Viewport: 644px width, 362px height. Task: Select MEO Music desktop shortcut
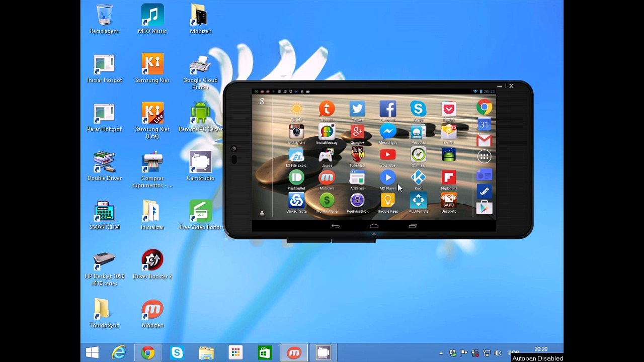point(152,19)
